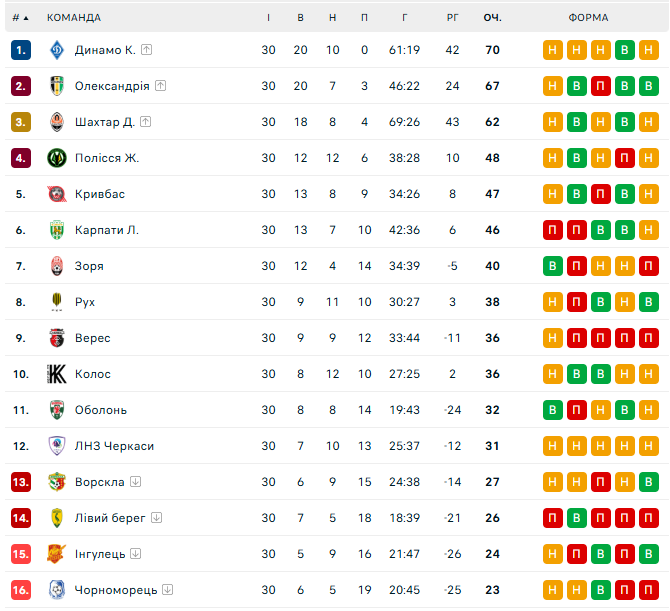This screenshot has width=670, height=611.
Task: Click the ЛНЗ Черкаси shield logo
Action: tap(57, 446)
